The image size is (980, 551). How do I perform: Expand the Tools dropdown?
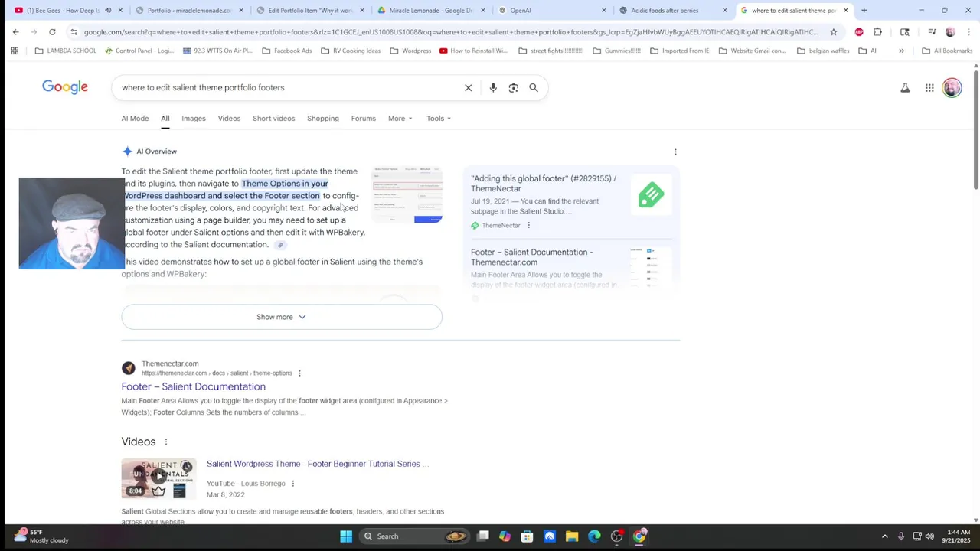click(439, 119)
